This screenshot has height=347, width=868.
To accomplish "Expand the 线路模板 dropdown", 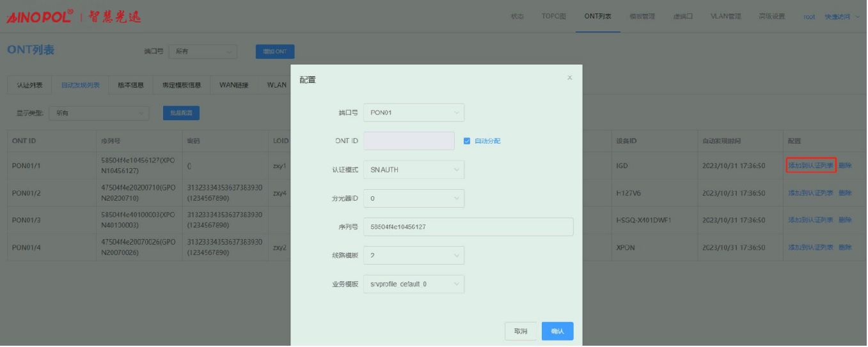I will 413,256.
